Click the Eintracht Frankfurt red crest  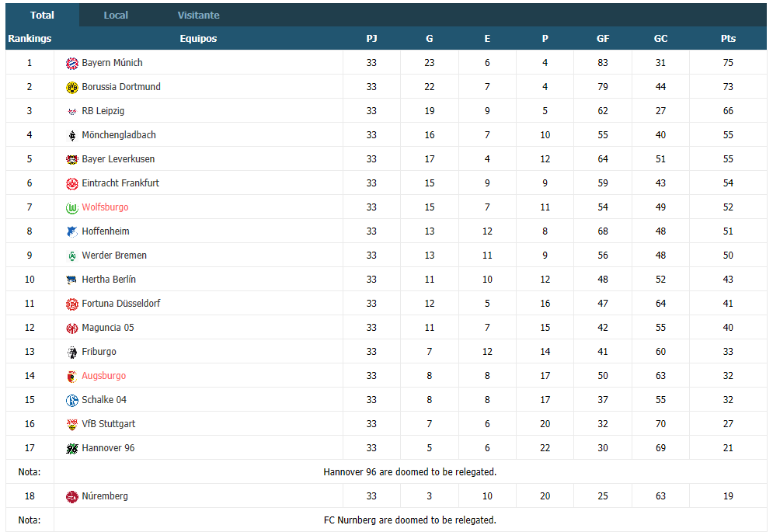[x=72, y=183]
